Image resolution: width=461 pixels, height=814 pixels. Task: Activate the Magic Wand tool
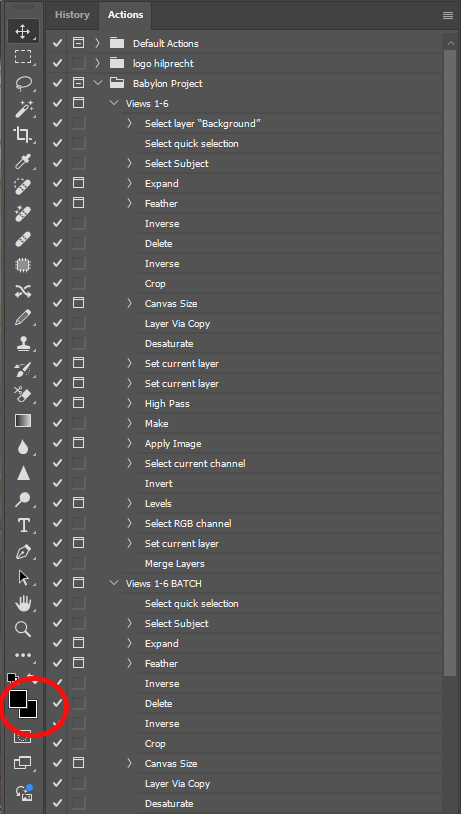point(23,109)
